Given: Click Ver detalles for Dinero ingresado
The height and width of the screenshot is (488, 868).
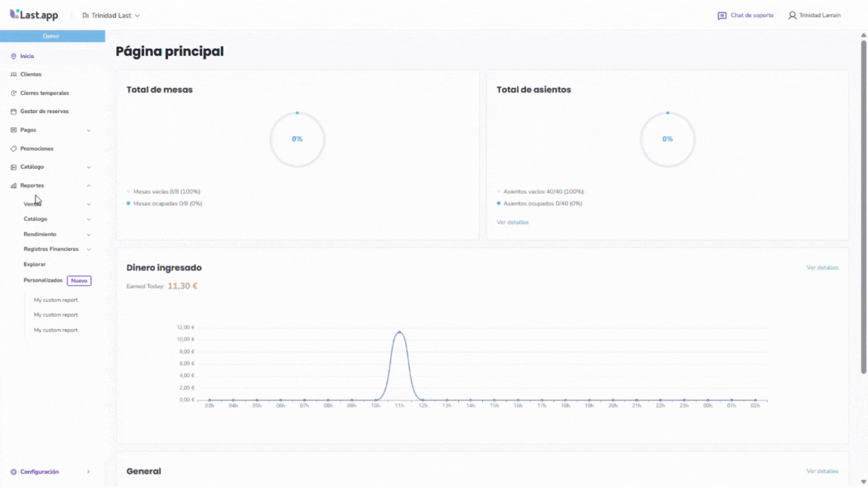Looking at the screenshot, I should (822, 268).
